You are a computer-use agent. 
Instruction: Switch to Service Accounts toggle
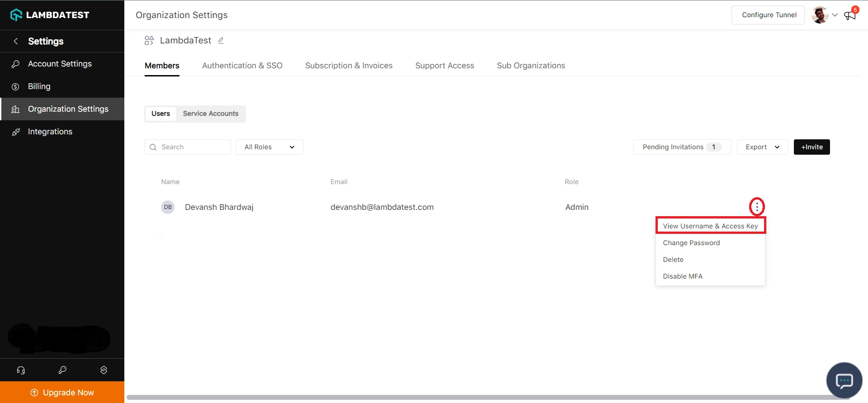(x=210, y=114)
